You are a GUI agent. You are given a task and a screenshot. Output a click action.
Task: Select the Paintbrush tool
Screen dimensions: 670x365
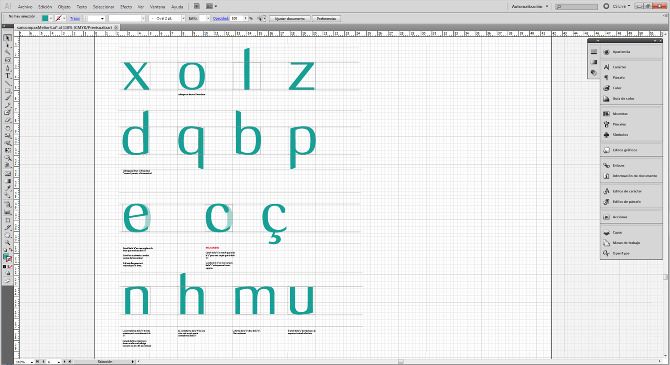click(x=7, y=98)
